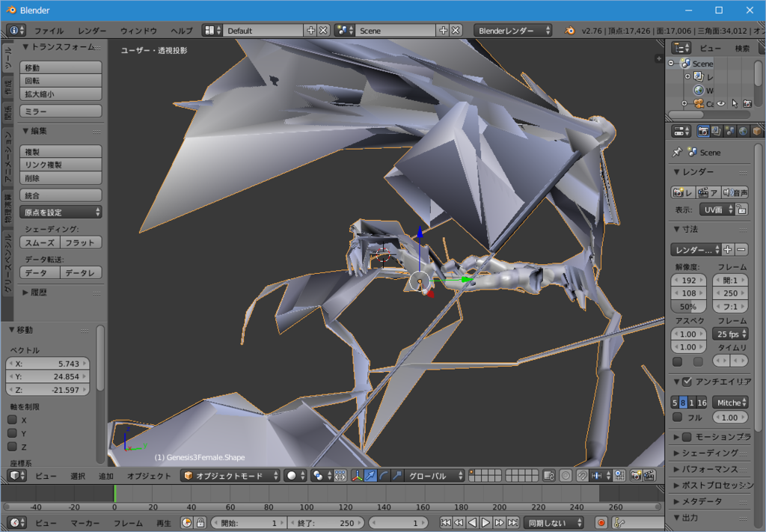Viewport: 766px width, 532px height.
Task: Click the 50% resolution scale slider
Action: [688, 307]
